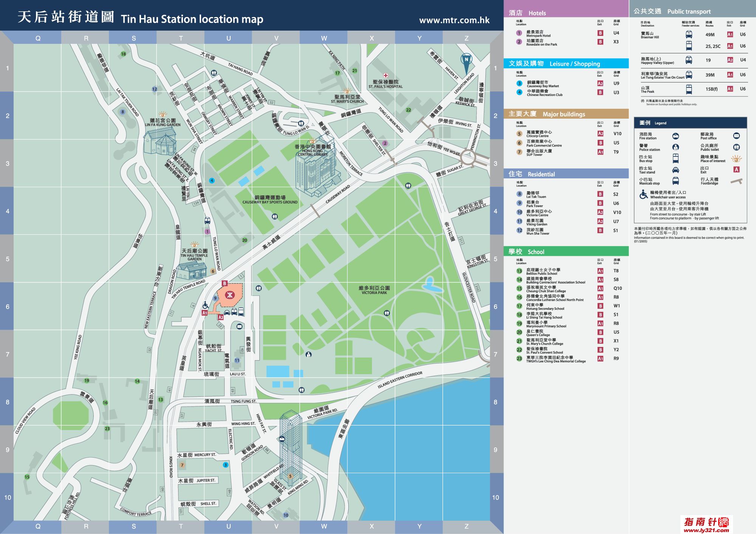Click the Public toilet icon in legend

pos(736,147)
